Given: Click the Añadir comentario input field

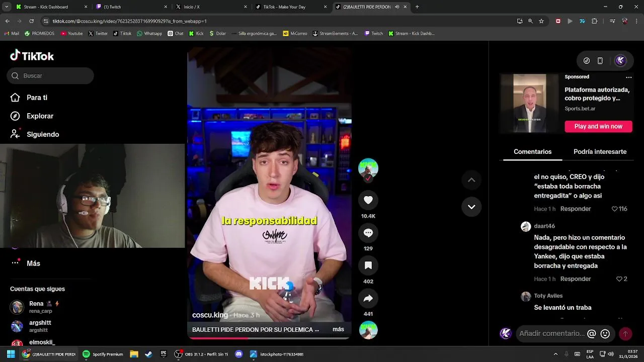Looking at the screenshot, I should click(x=551, y=333).
